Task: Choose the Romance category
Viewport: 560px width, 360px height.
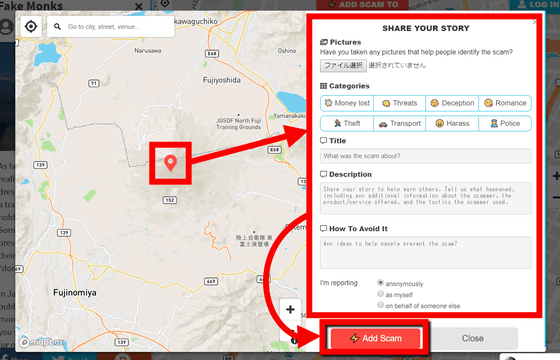Action: click(x=505, y=103)
